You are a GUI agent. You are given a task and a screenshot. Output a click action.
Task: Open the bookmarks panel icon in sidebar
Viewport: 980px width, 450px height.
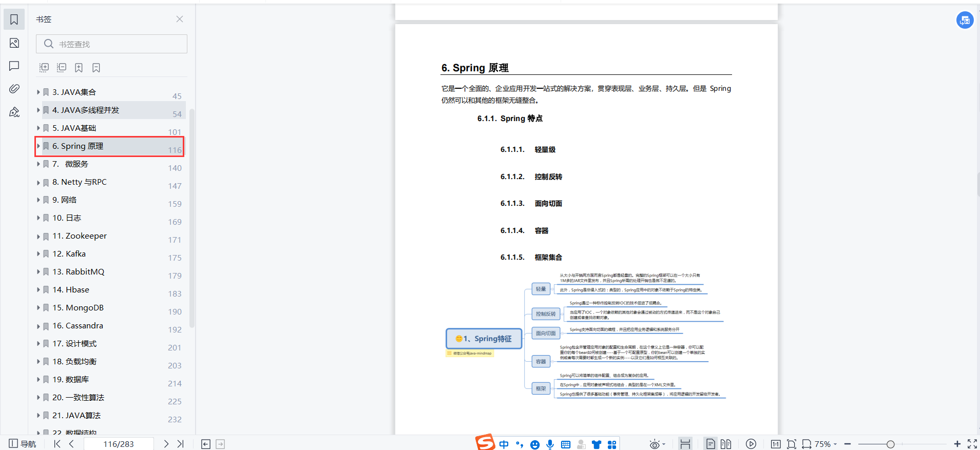[14, 19]
